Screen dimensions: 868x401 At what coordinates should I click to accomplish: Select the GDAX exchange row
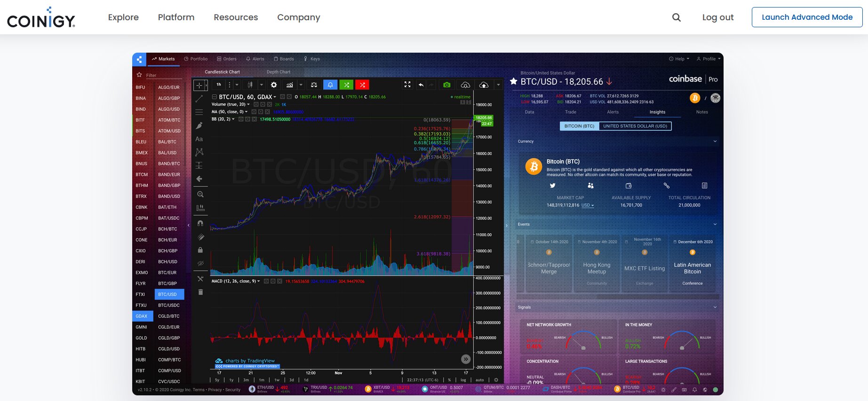143,316
